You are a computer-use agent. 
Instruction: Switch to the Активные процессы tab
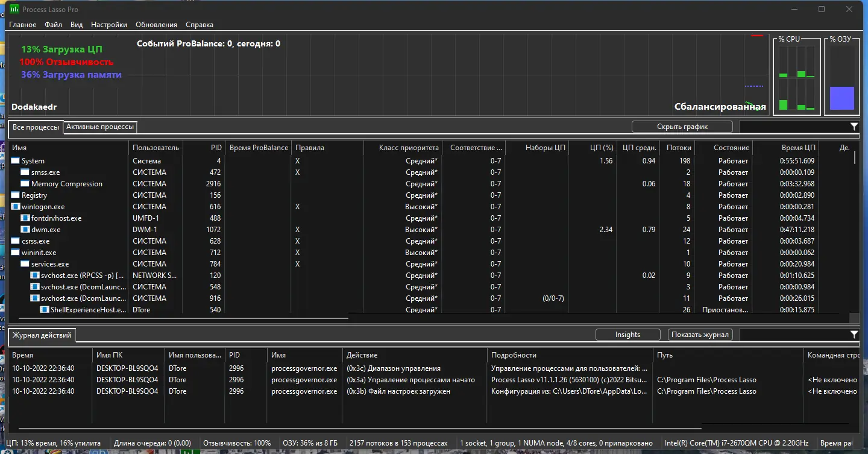pyautogui.click(x=100, y=127)
